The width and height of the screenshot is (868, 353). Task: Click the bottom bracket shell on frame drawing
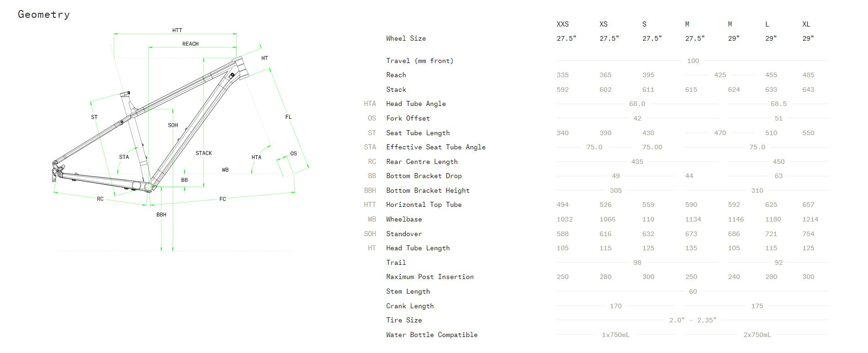148,187
